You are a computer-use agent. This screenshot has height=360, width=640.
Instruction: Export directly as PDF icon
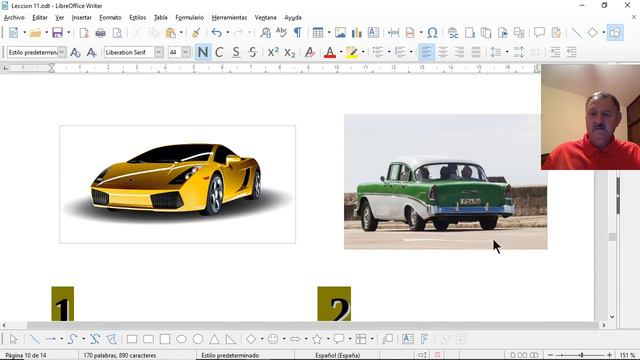pos(84,33)
